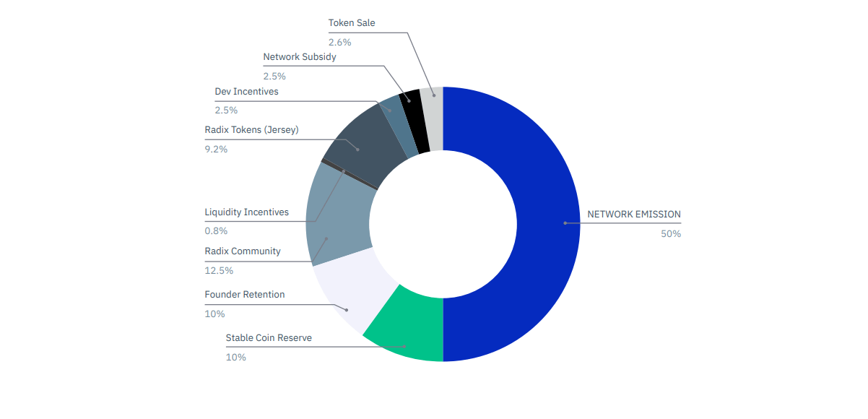Select the Radix Community label text
The height and width of the screenshot is (419, 868).
[243, 251]
